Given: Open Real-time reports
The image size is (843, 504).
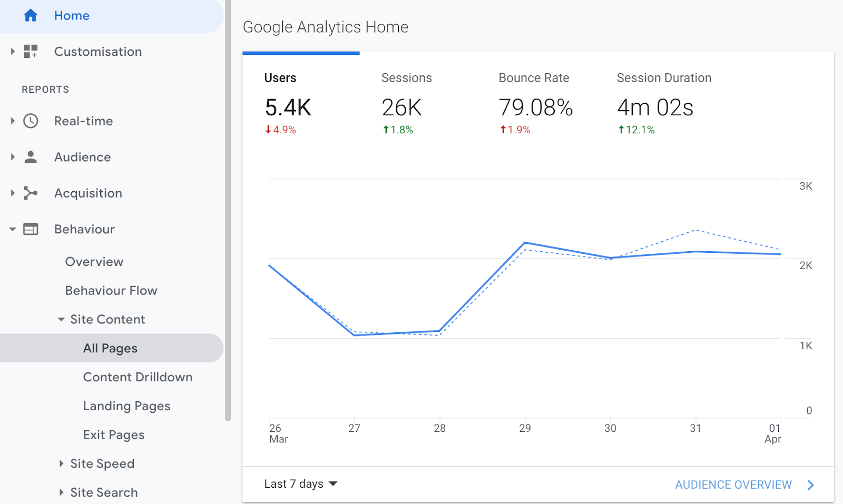Looking at the screenshot, I should [83, 121].
